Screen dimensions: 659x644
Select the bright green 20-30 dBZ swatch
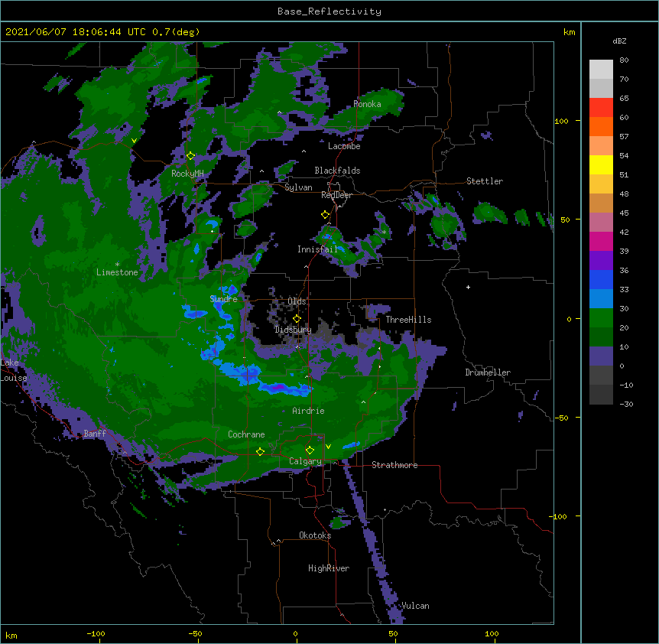[601, 318]
